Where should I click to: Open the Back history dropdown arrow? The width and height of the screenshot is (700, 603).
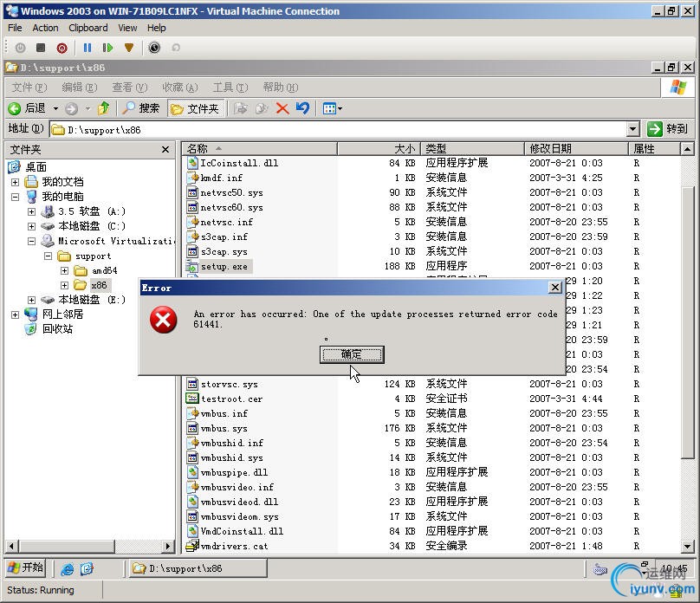[55, 108]
